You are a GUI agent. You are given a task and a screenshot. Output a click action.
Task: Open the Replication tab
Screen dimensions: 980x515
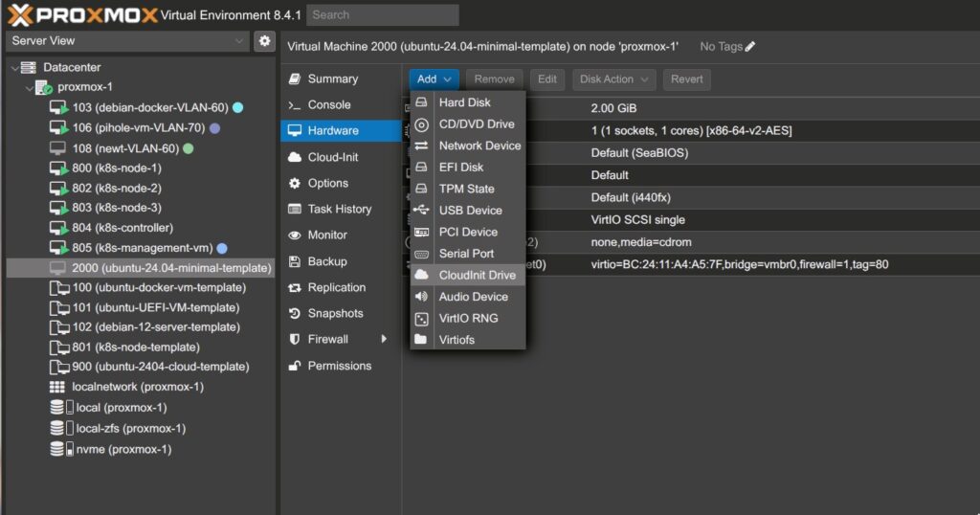[x=341, y=287]
